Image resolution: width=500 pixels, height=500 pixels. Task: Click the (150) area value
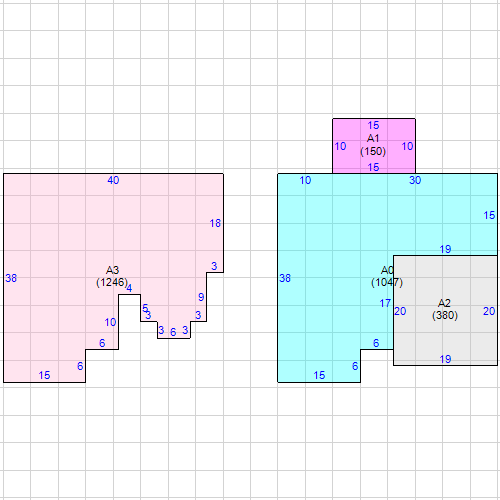(373, 151)
